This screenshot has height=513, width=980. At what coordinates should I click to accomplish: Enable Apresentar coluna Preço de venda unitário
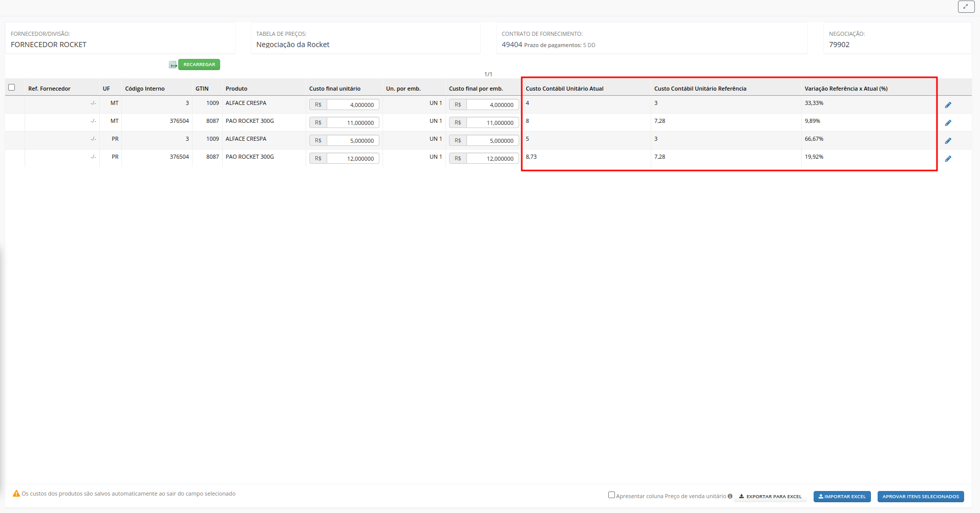(x=611, y=495)
